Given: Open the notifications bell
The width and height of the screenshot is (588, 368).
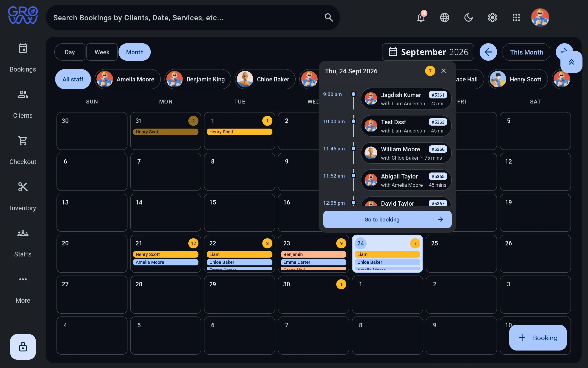Looking at the screenshot, I should point(421,17).
